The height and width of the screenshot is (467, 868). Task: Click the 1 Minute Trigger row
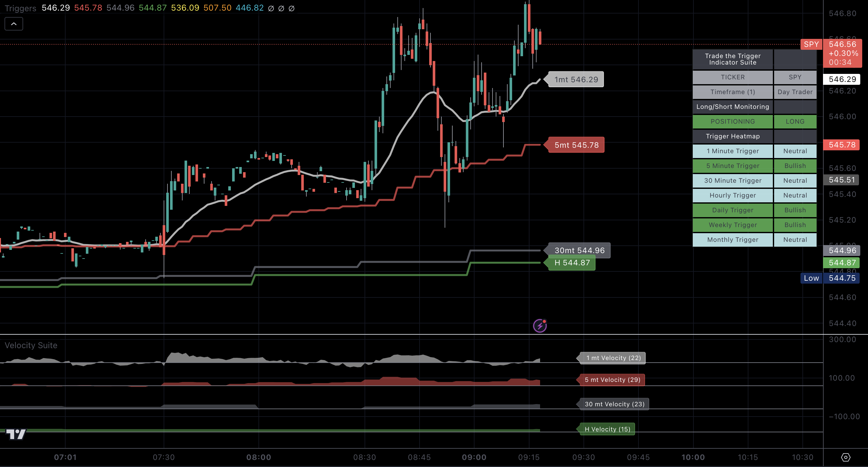755,151
